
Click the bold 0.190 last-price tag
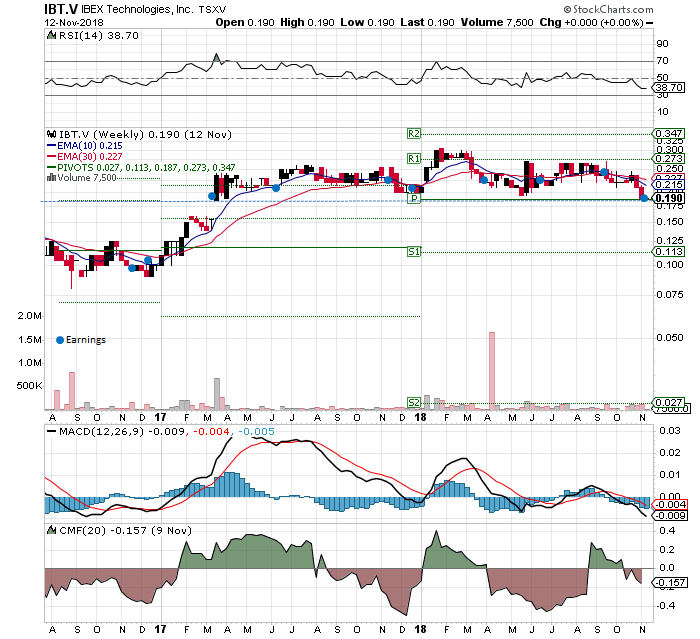[669, 198]
